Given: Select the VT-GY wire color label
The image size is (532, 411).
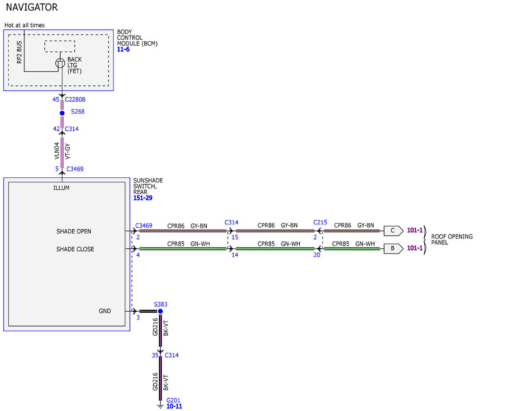Looking at the screenshot, I should tap(67, 151).
